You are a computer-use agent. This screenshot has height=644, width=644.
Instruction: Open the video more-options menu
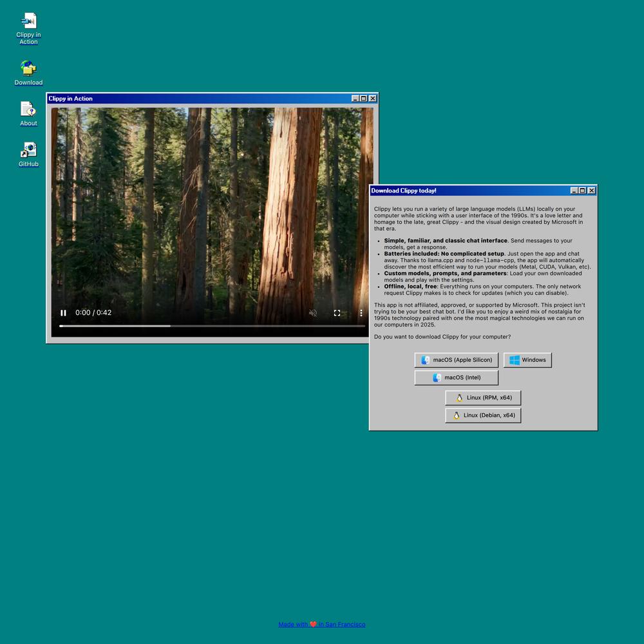(x=361, y=313)
